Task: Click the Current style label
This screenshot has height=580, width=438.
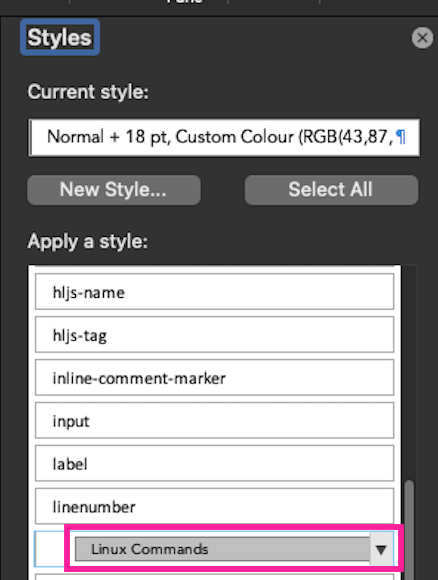Action: [x=88, y=92]
